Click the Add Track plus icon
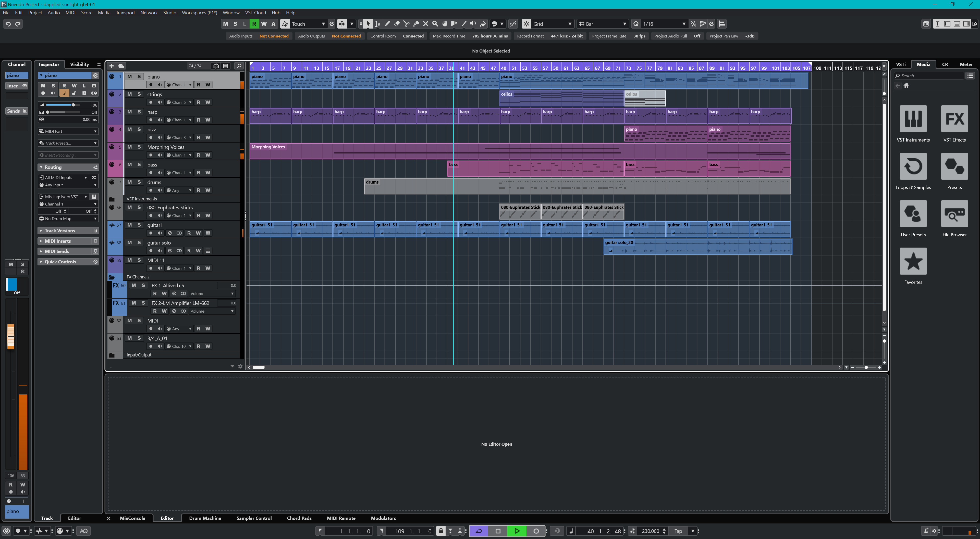 coord(112,66)
